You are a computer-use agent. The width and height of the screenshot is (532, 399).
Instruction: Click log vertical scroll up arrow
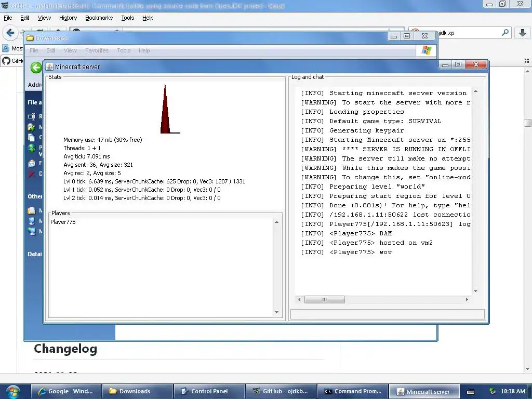tap(475, 91)
